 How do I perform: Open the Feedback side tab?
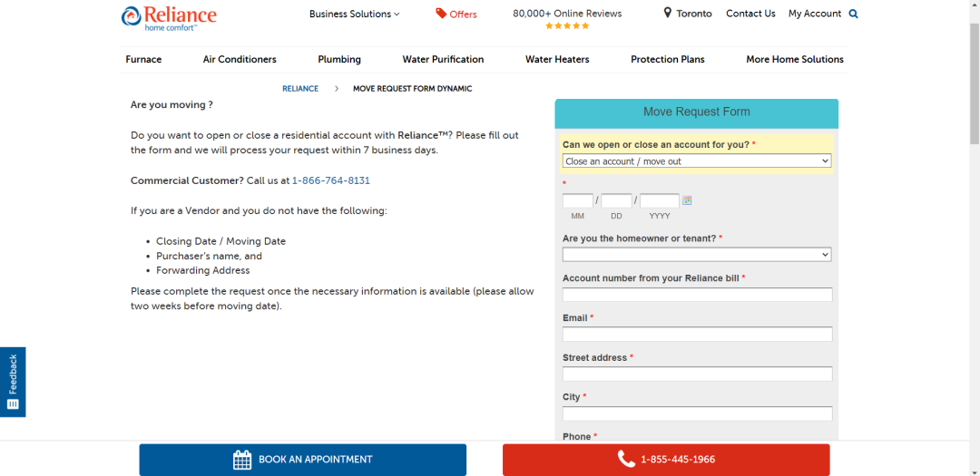click(13, 382)
